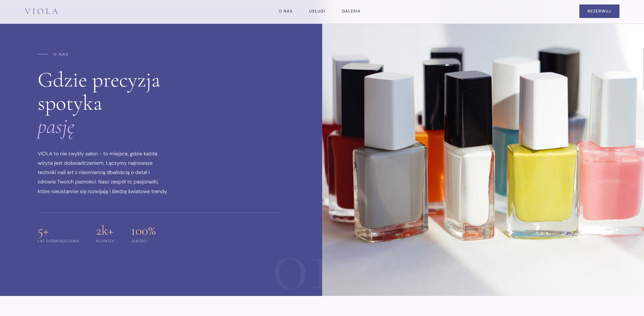The image size is (644, 316).
Task: Go to the USŁUGI section
Action: click(317, 11)
